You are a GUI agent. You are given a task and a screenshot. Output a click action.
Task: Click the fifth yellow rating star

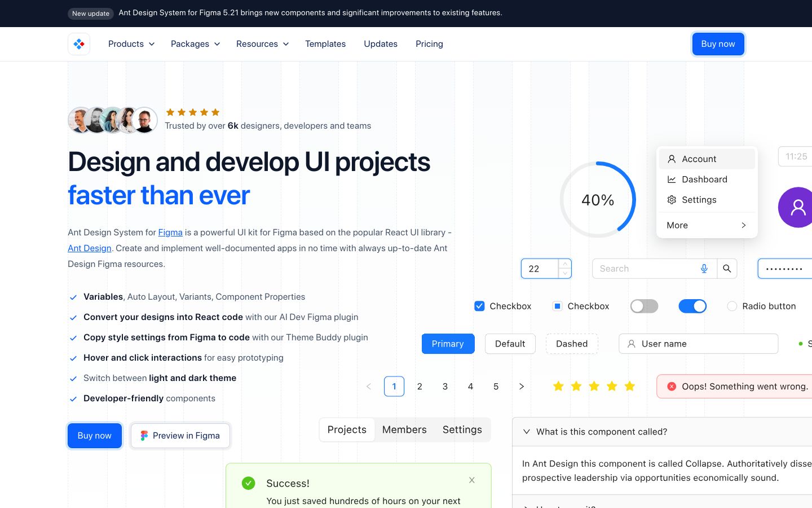pyautogui.click(x=630, y=386)
